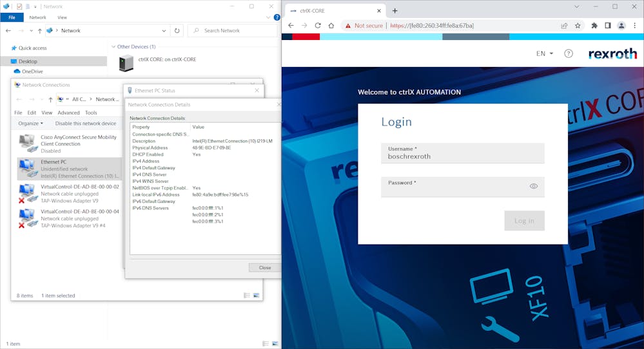Refresh the Network explorer window
The height and width of the screenshot is (349, 644).
point(177,30)
